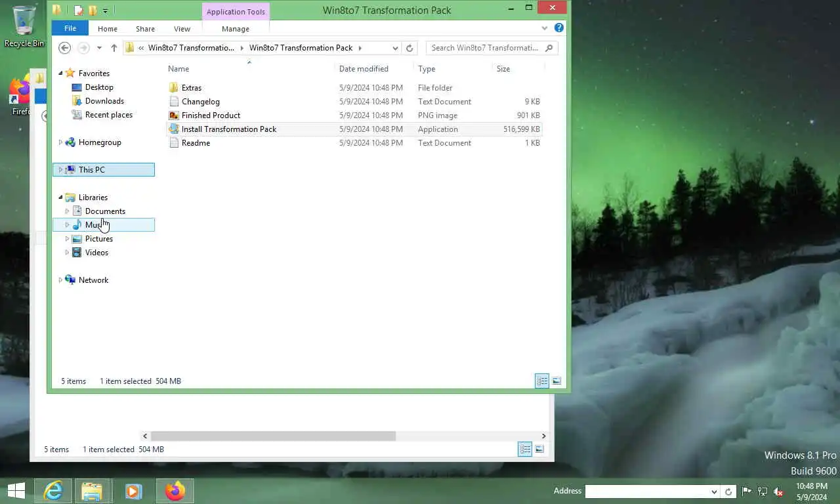The image size is (840, 504).
Task: Select the Readme document icon
Action: point(173,143)
